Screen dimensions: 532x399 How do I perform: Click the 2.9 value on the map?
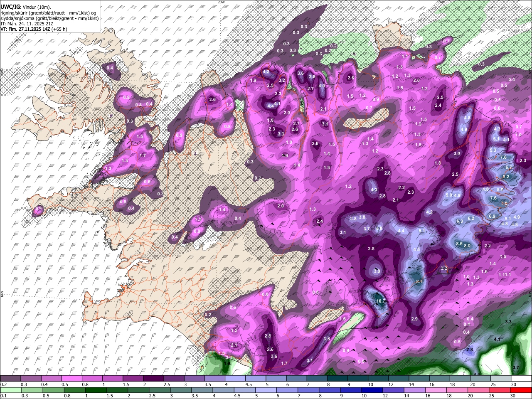pos(414,319)
